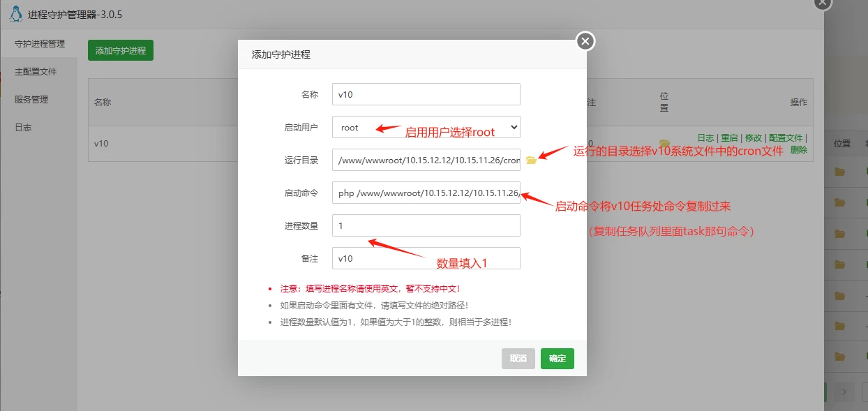Select the 日志 sidebar tab
The height and width of the screenshot is (411, 868).
click(23, 128)
